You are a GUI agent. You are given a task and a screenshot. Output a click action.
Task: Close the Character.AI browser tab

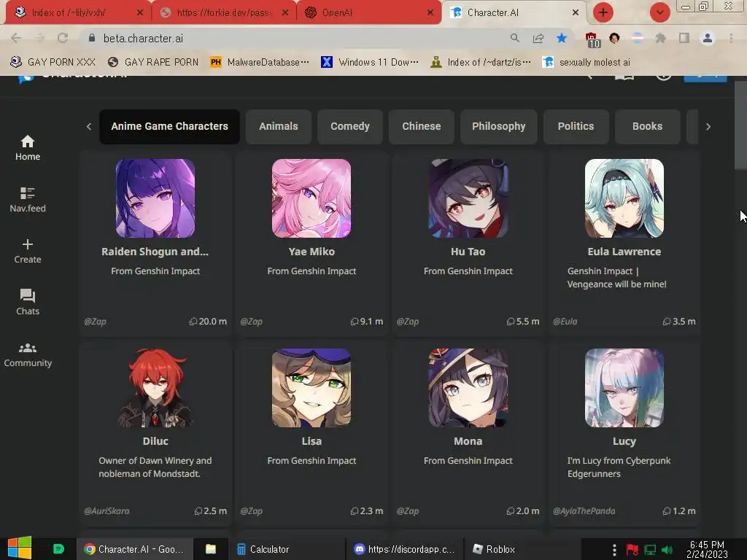[576, 12]
